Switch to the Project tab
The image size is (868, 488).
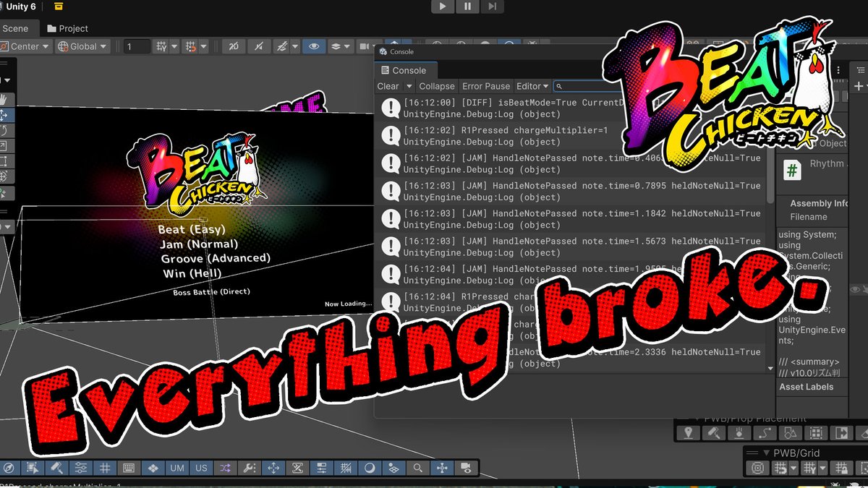tap(67, 28)
